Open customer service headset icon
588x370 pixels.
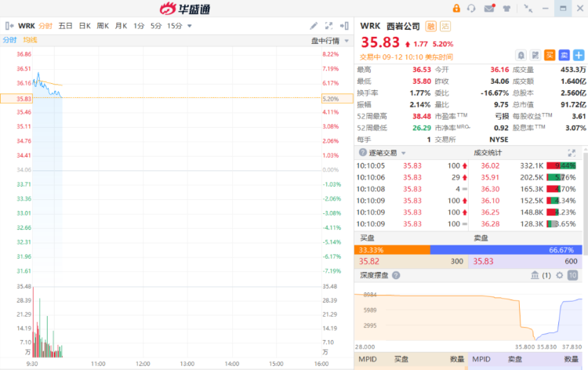tap(470, 8)
